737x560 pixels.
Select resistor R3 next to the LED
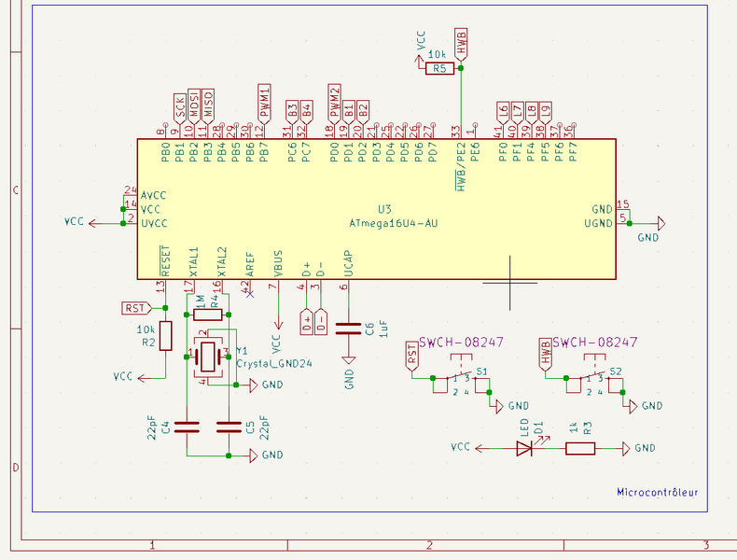[x=580, y=449]
